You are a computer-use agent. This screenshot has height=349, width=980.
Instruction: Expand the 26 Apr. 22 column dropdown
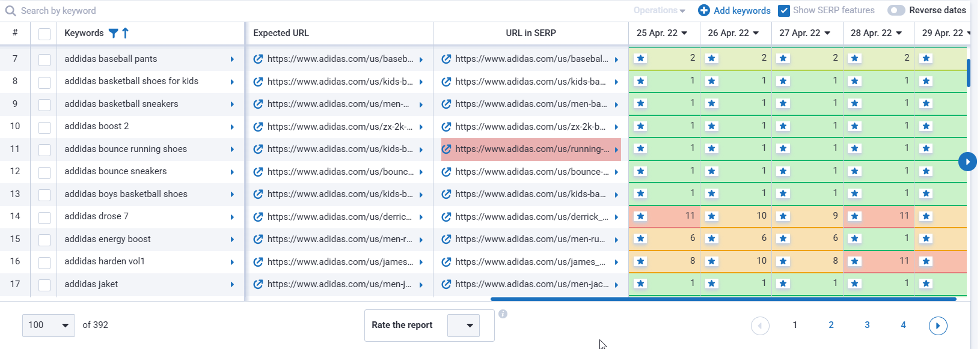click(x=756, y=33)
